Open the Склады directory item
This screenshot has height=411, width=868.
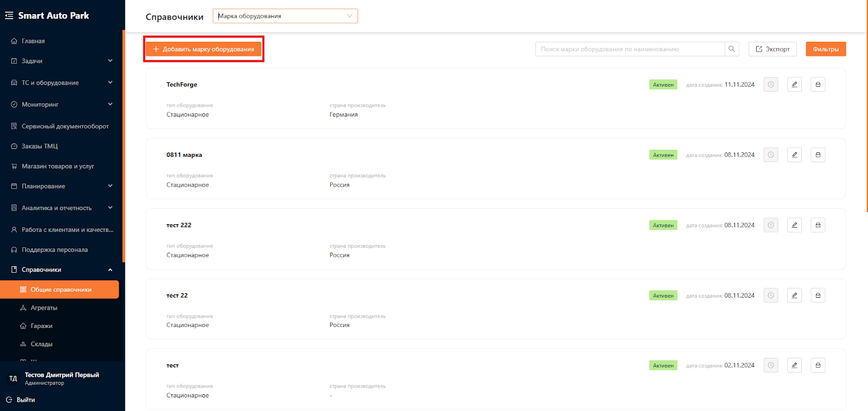tap(41, 344)
